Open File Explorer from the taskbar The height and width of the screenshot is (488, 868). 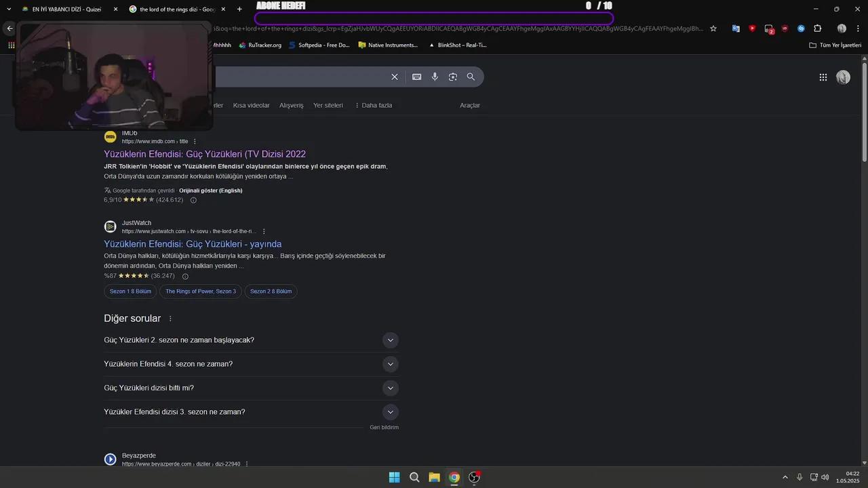434,477
